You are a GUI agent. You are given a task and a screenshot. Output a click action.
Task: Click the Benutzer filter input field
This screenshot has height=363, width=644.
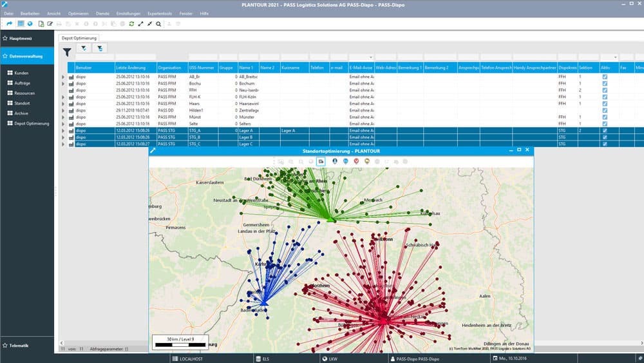pos(95,57)
